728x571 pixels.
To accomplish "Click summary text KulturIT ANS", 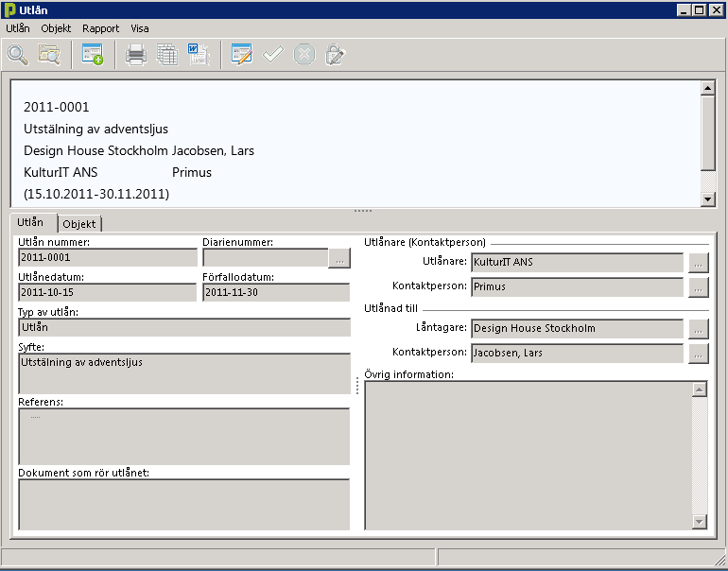I will tap(61, 173).
